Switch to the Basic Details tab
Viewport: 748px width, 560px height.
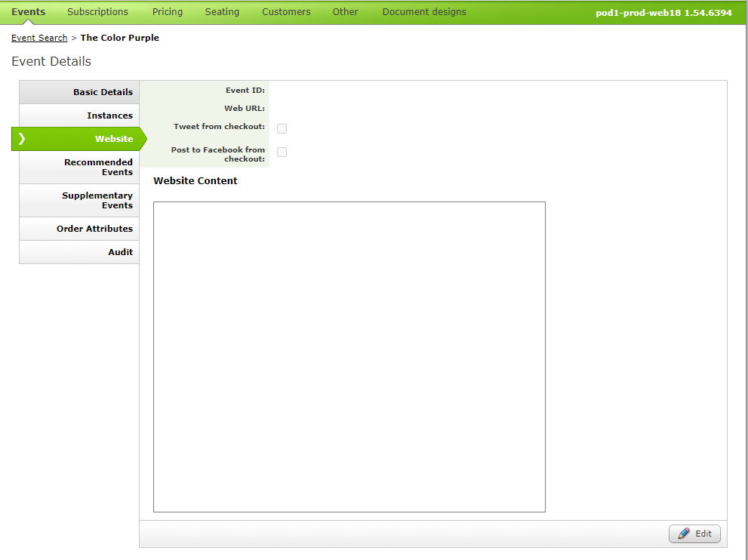click(x=79, y=92)
